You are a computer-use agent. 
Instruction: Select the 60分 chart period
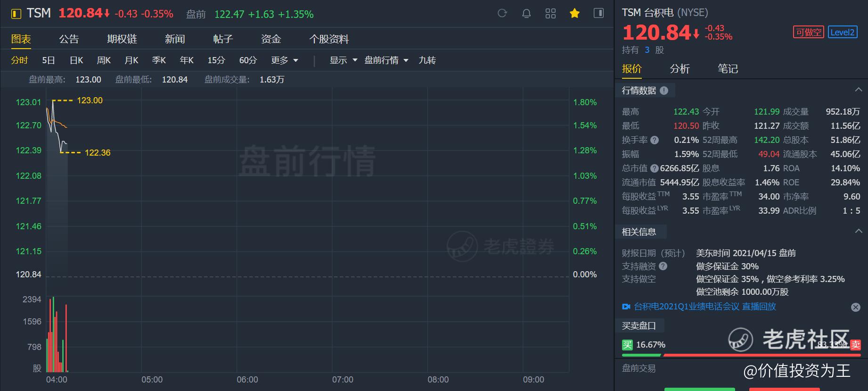[248, 60]
